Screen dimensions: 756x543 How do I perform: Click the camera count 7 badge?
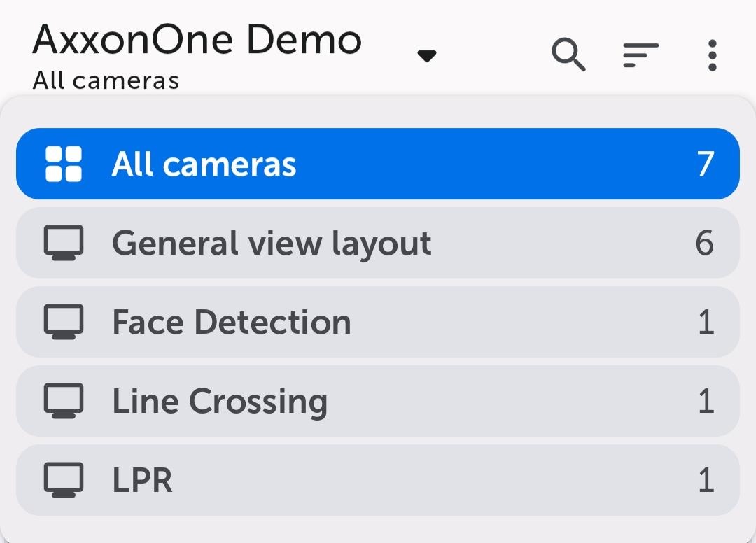(x=705, y=164)
